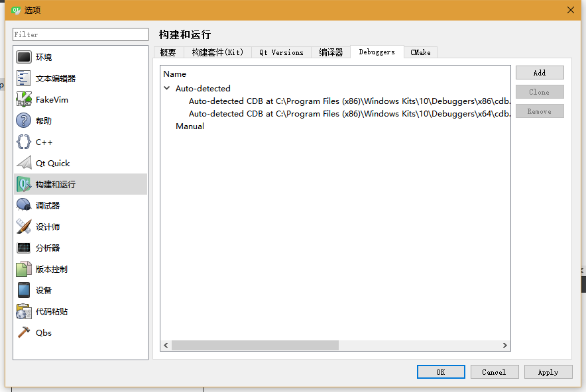This screenshot has height=392, width=586.
Task: Open the Qbs hammer icon
Action: tap(24, 332)
